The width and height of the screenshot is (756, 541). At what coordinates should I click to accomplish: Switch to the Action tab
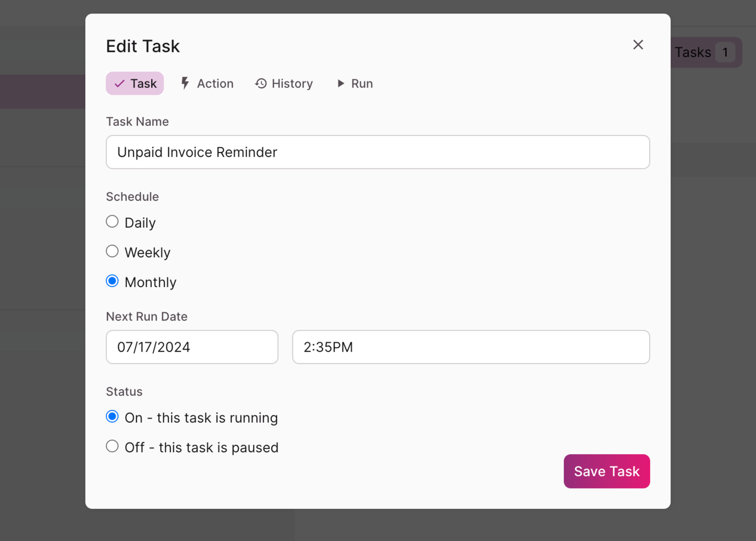click(207, 84)
